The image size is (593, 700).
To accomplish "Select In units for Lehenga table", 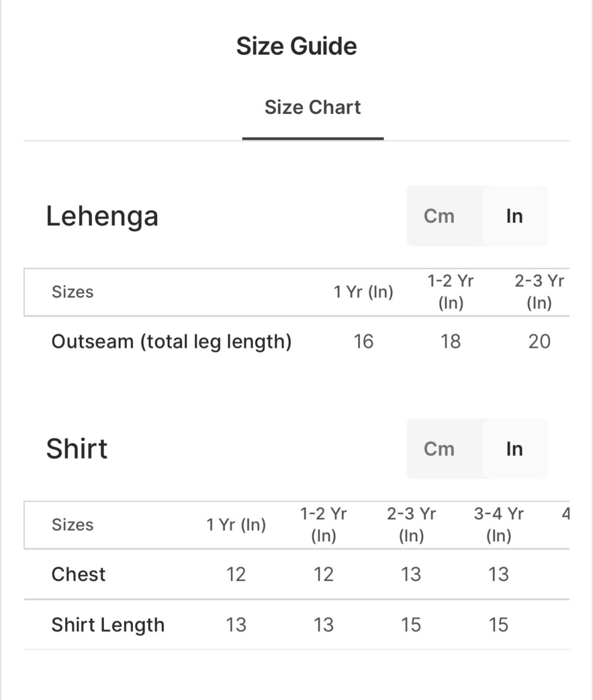I will click(x=514, y=216).
